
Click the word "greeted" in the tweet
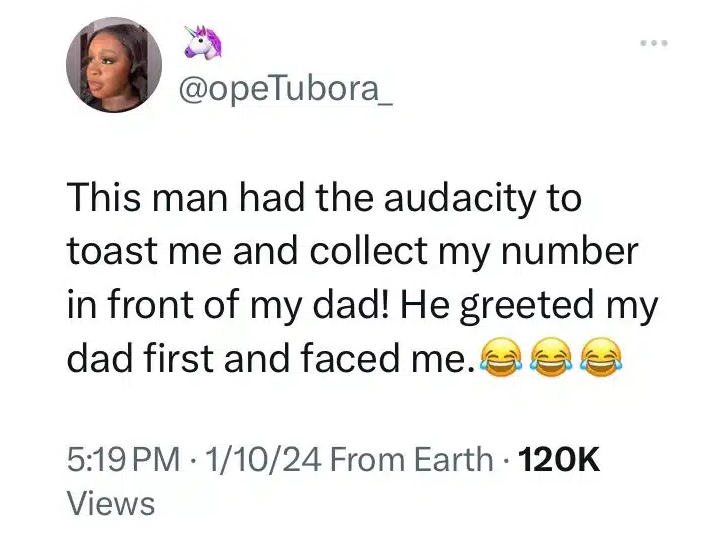tap(524, 305)
